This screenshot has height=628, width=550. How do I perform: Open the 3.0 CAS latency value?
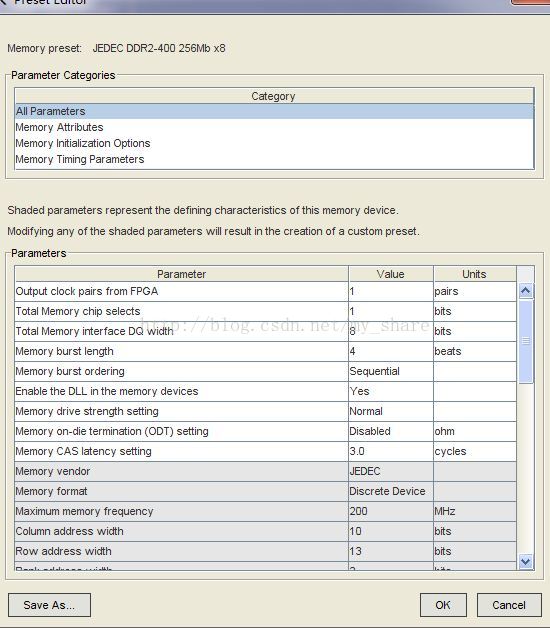pyautogui.click(x=391, y=452)
